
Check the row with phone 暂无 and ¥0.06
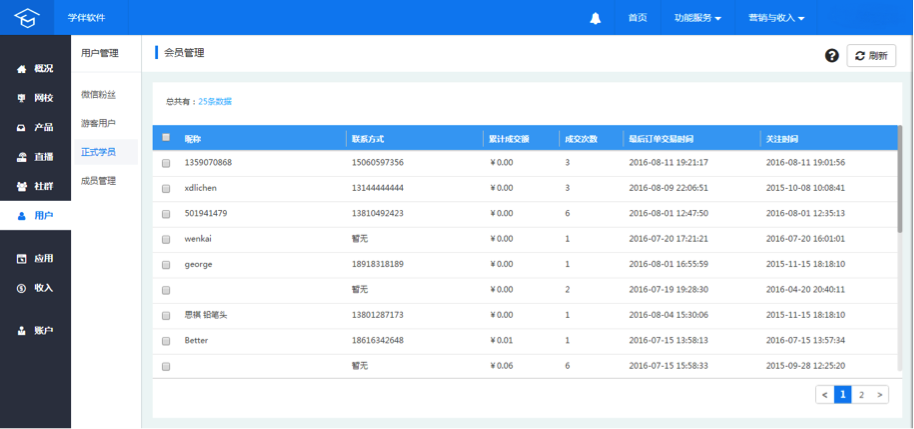pos(166,367)
